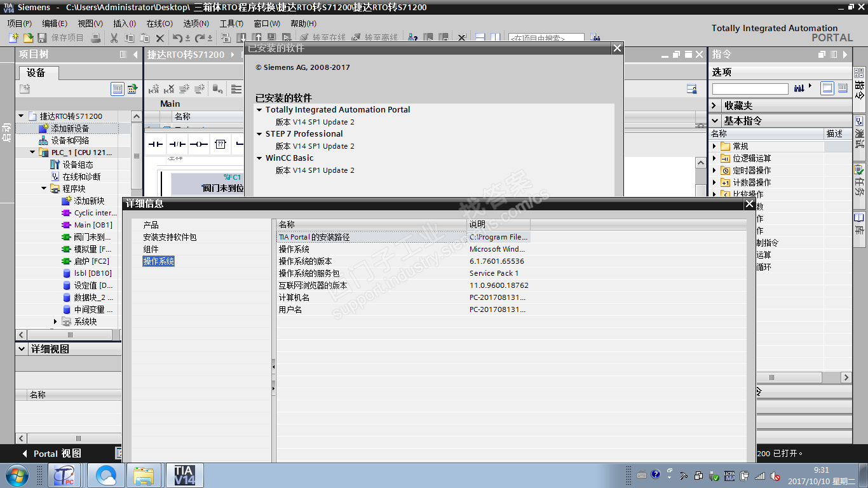868x488 pixels.
Task: Open the 帮助(H) menu
Action: click(303, 24)
